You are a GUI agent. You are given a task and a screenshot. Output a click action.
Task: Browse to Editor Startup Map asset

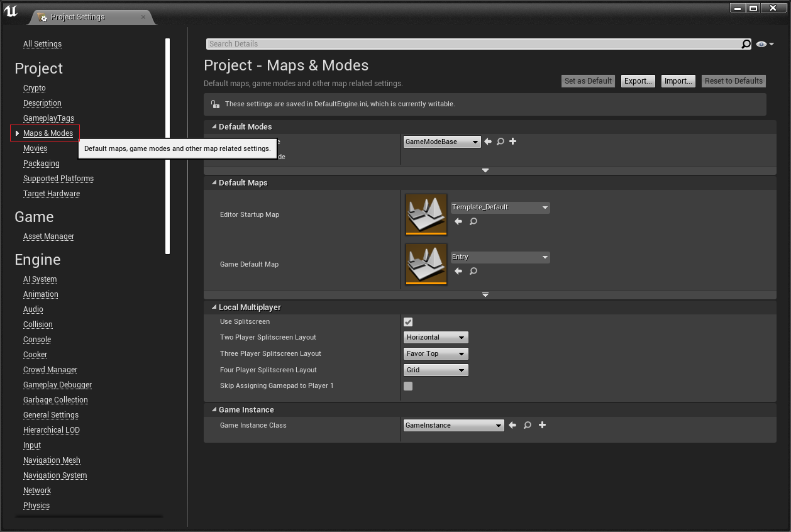click(x=473, y=221)
